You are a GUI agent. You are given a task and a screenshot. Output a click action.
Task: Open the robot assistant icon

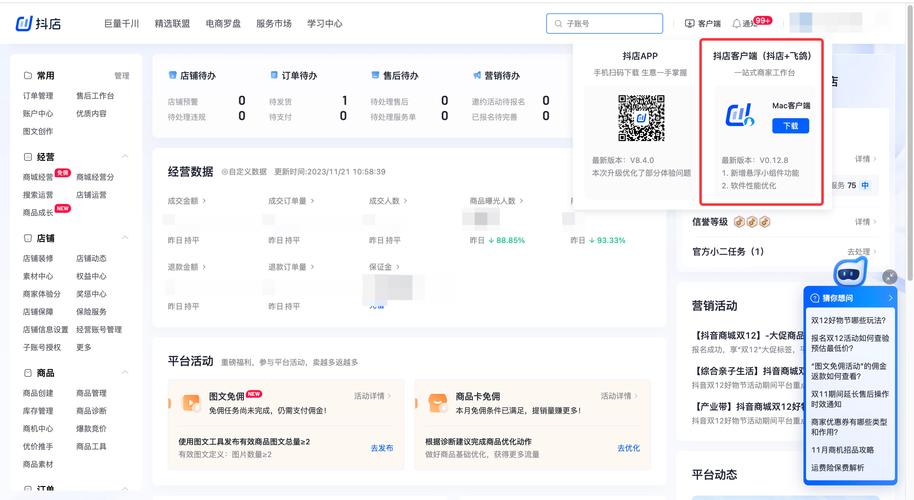(x=850, y=271)
